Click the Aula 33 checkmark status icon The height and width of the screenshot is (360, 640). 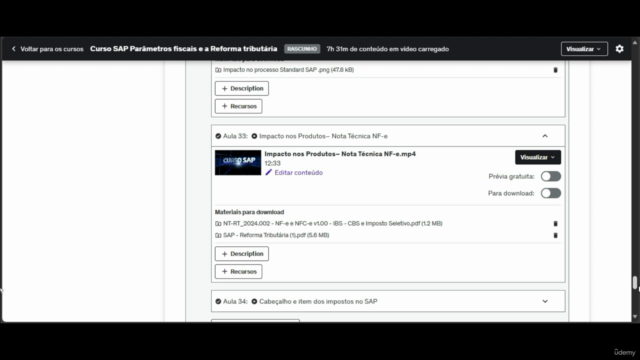(x=218, y=136)
